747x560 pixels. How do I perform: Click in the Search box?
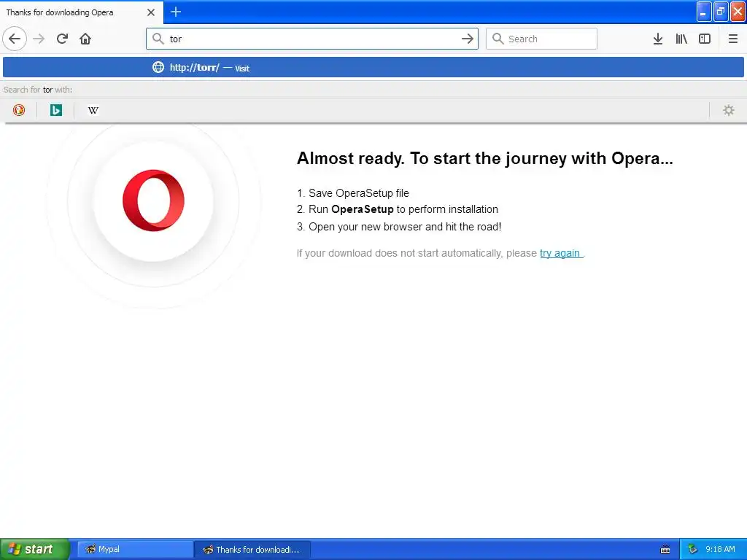[541, 39]
